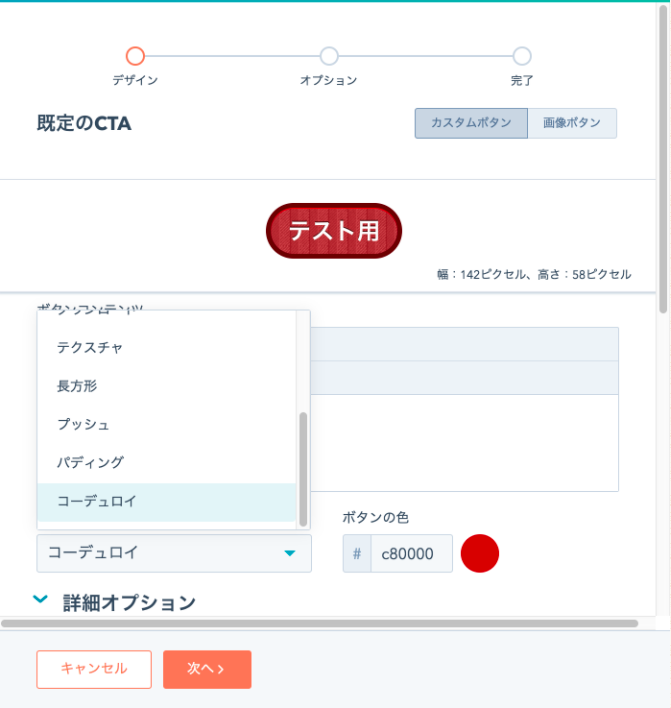
Task: Select the カスタムボタン toggle
Action: tap(471, 123)
